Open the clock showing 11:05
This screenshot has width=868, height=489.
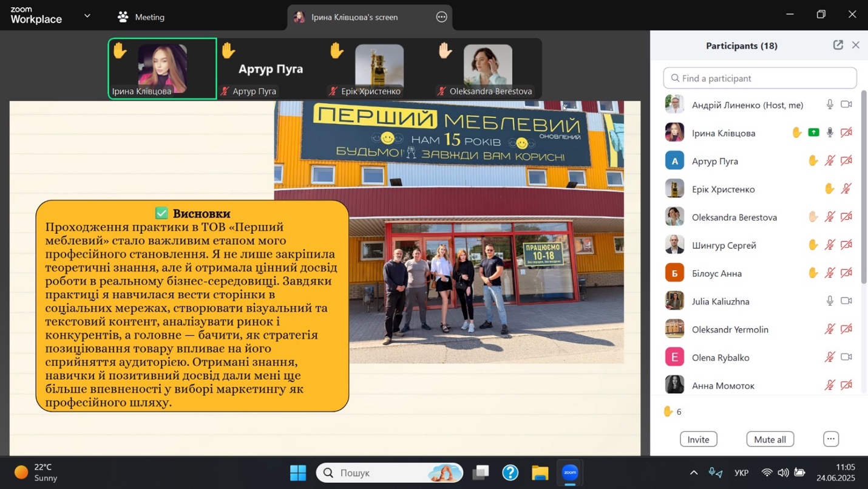click(836, 473)
